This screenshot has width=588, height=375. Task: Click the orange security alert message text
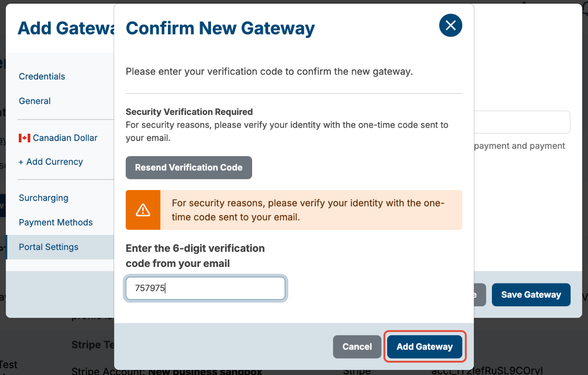(308, 210)
